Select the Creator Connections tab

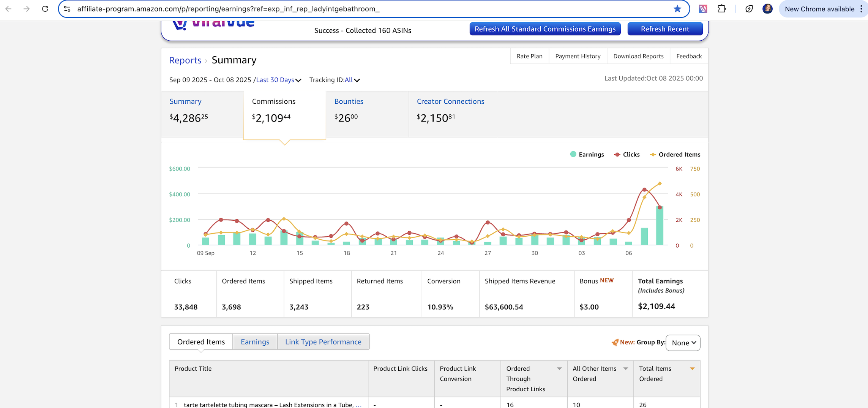(450, 101)
